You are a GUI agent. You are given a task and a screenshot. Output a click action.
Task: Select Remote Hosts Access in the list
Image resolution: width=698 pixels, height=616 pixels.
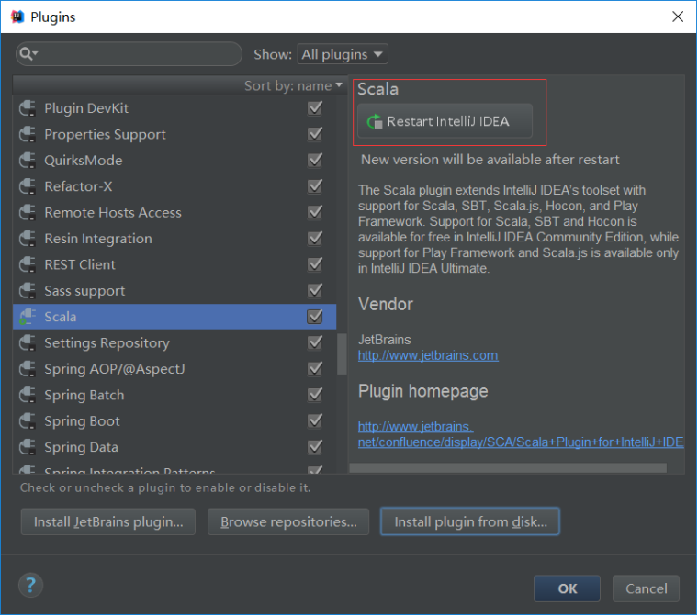(x=113, y=213)
